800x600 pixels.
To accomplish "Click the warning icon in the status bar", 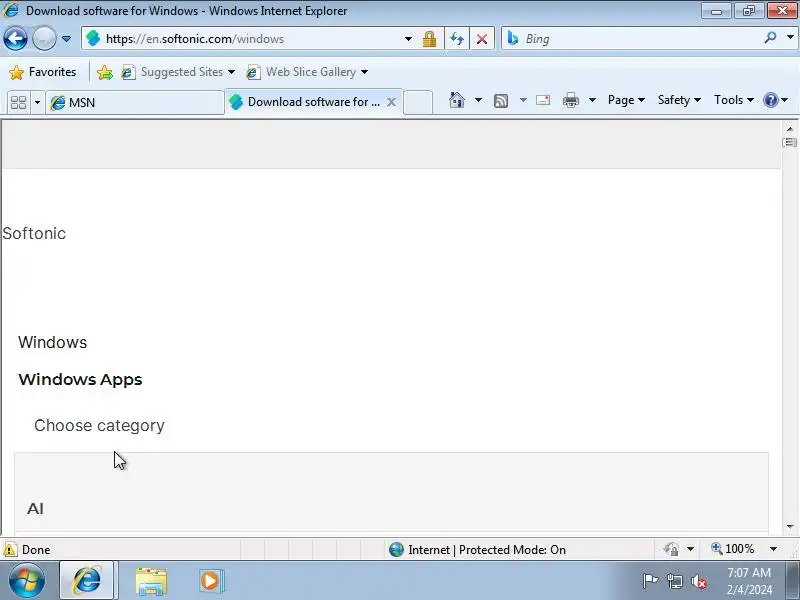I will point(10,549).
